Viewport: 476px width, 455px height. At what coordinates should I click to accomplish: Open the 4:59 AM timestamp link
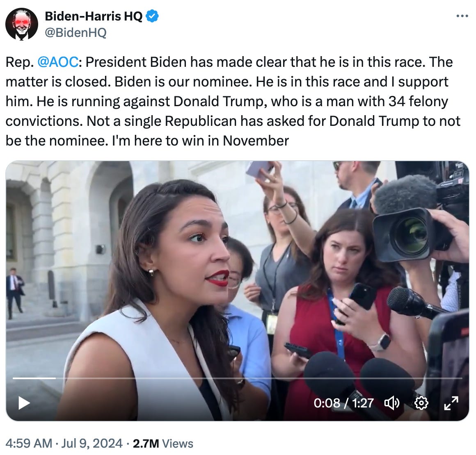[29, 444]
